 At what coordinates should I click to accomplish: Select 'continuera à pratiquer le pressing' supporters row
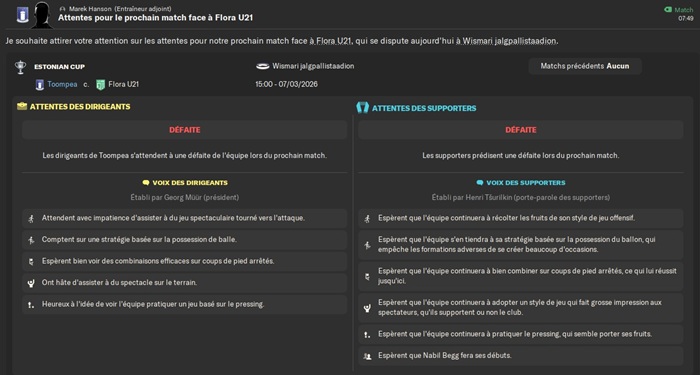point(521,334)
